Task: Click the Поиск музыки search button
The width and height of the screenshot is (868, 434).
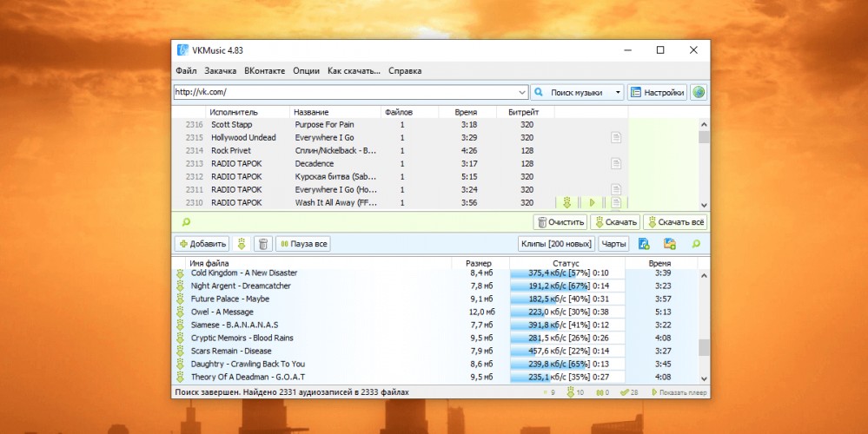Action: pyautogui.click(x=572, y=92)
